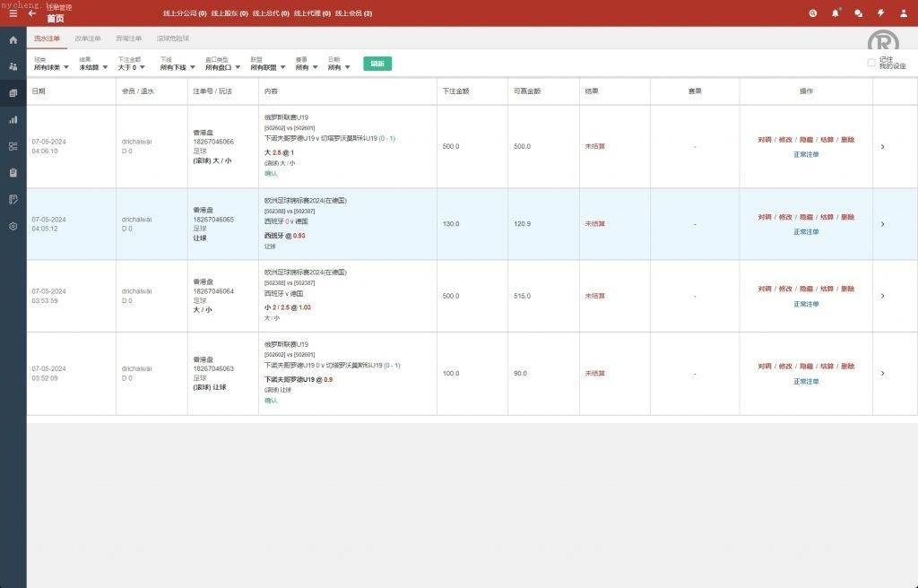
Task: Click 线上会员 (2) link in header
Action: point(353,13)
